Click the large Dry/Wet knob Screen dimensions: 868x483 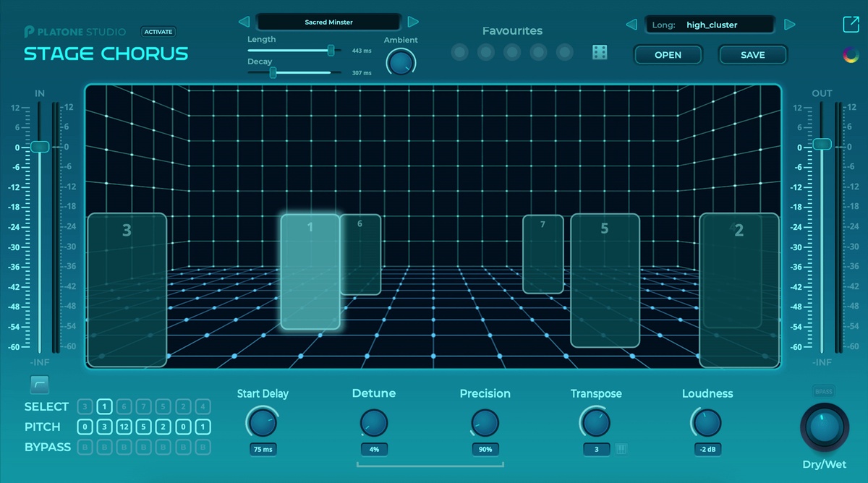pos(824,427)
